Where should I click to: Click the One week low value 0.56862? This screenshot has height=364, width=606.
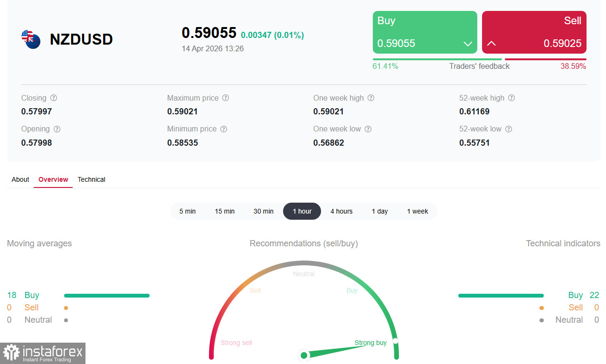point(329,143)
